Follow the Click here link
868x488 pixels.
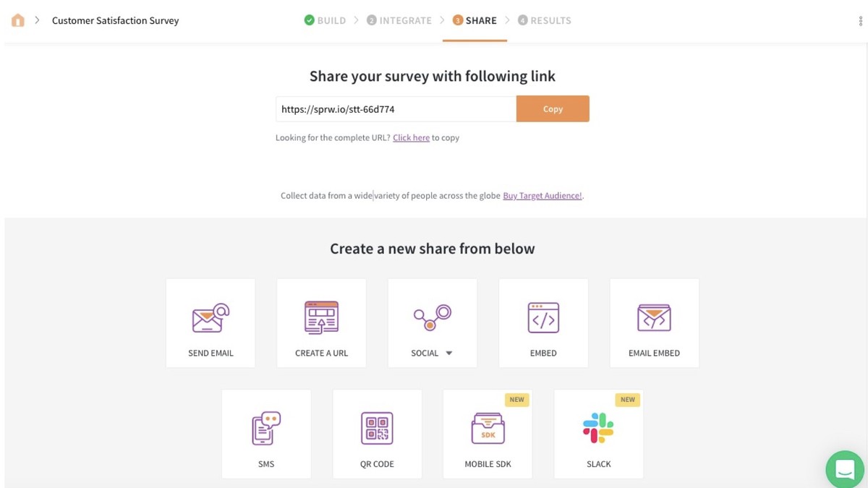411,137
